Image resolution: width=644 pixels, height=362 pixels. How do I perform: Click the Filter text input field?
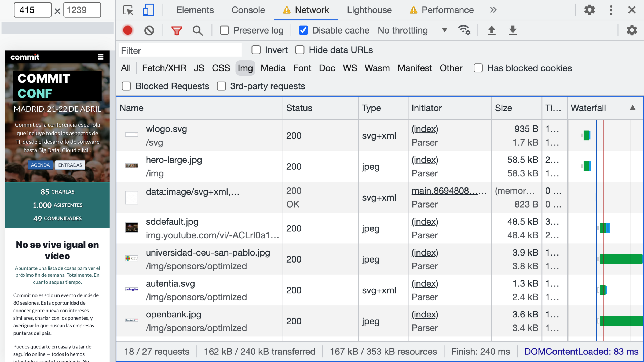click(x=180, y=50)
